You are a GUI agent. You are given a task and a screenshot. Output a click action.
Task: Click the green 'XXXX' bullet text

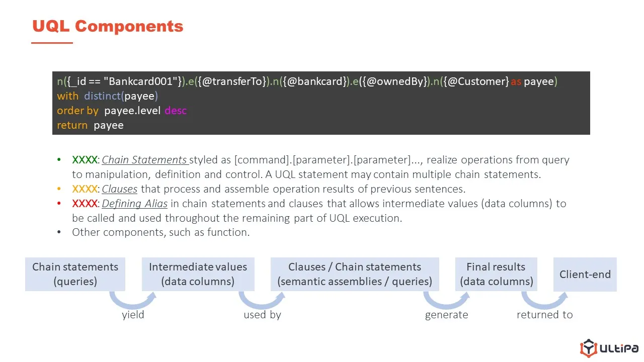[85, 160]
